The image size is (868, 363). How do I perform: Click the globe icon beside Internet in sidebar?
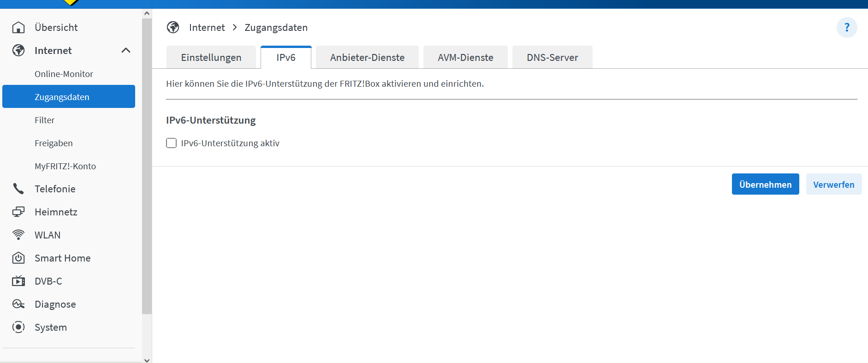pyautogui.click(x=18, y=51)
